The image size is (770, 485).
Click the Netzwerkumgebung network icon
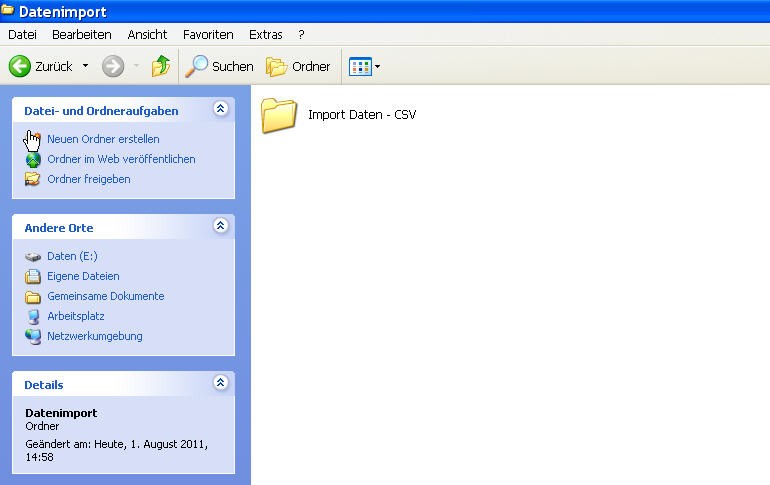33,337
